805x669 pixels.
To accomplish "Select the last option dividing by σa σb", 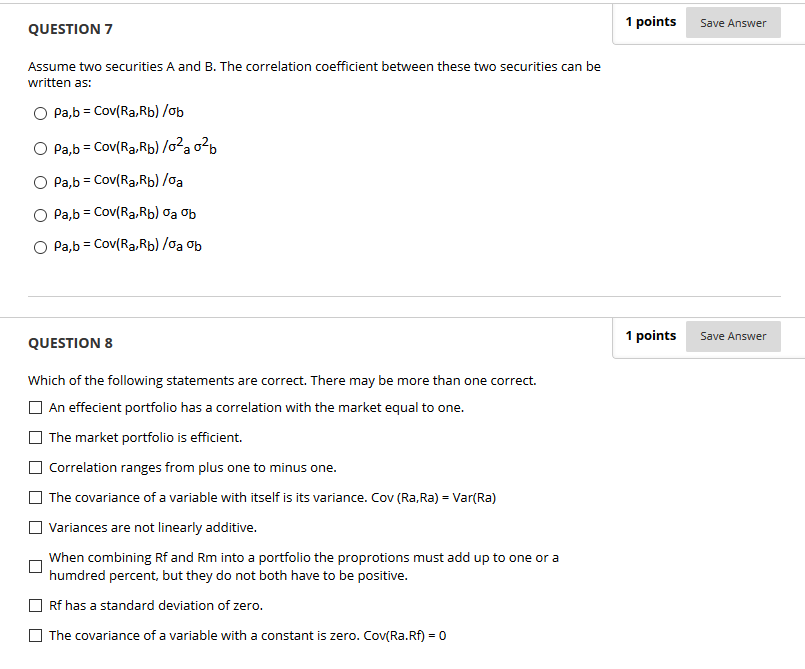I will pos(40,246).
